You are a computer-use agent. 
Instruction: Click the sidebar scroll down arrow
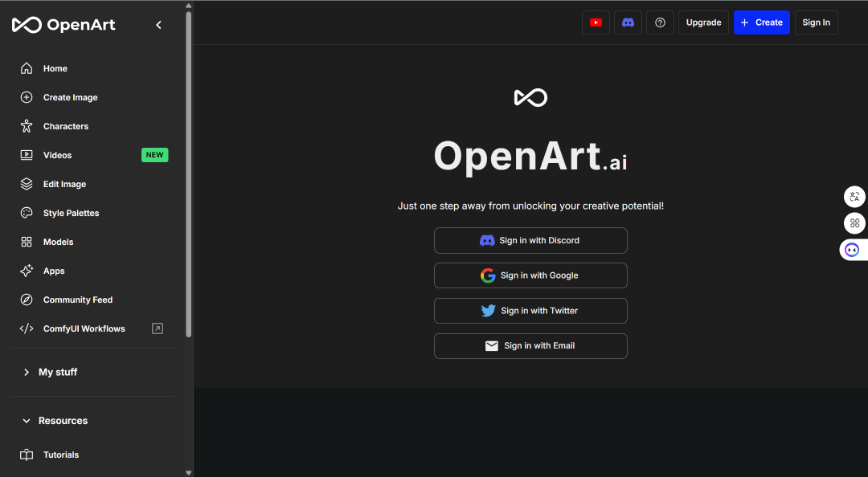tap(188, 472)
